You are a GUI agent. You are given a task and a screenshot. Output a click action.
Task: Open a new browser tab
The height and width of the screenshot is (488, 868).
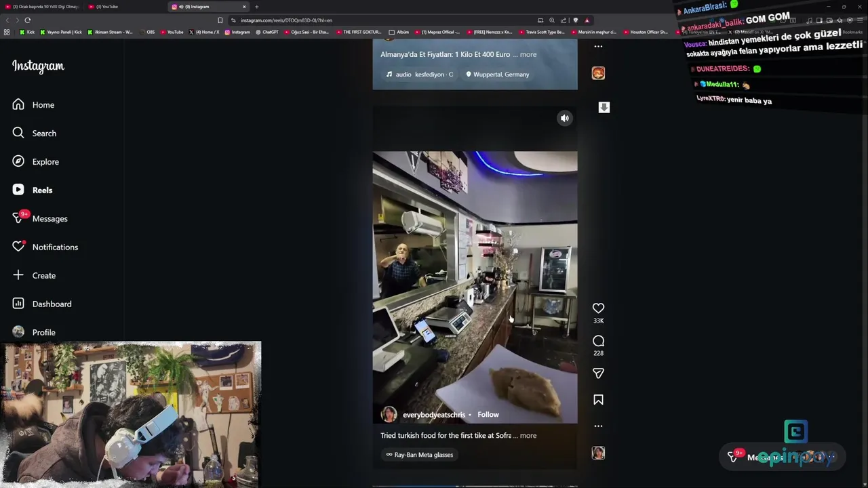256,7
